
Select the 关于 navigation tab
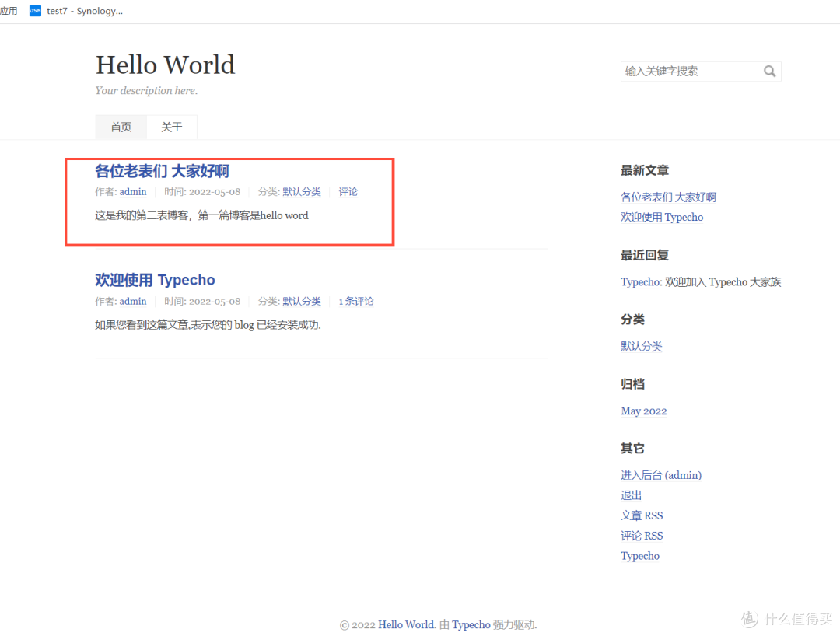click(x=172, y=127)
